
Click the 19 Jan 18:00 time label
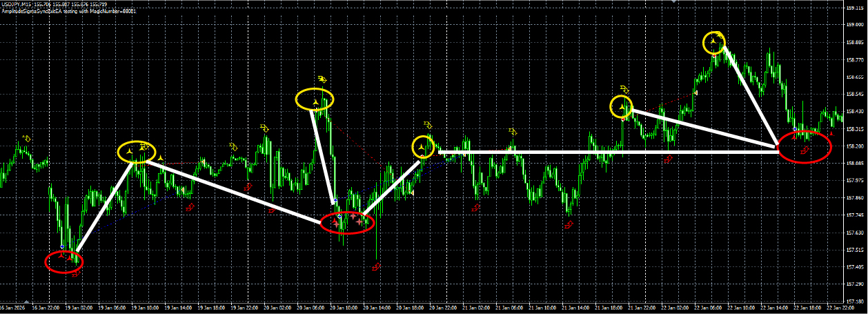coord(211,308)
